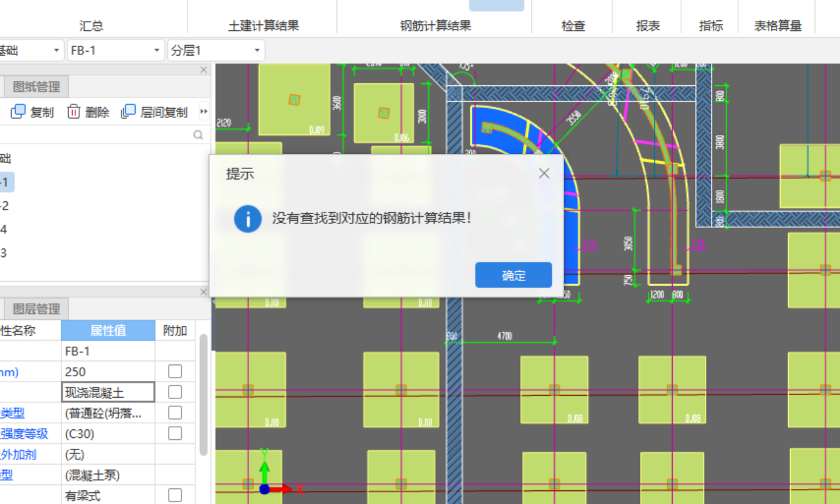Open the 土建计算结果 ribbon group
840x504 pixels.
click(264, 26)
